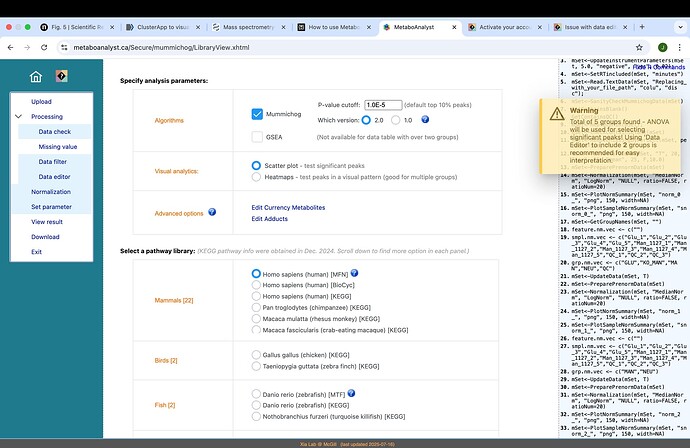This screenshot has height=448, width=690.
Task: Go to View result
Action: point(47,222)
